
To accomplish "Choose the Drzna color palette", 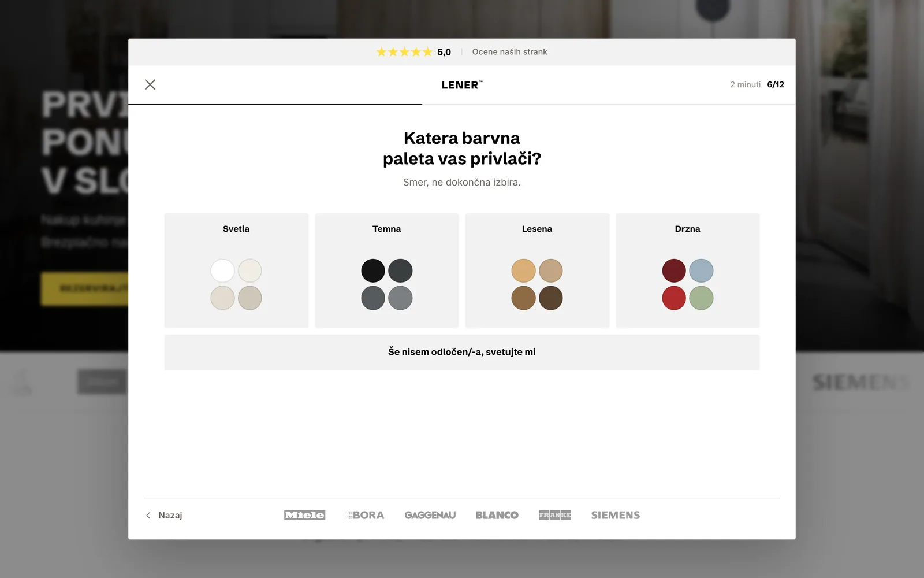I will [688, 271].
